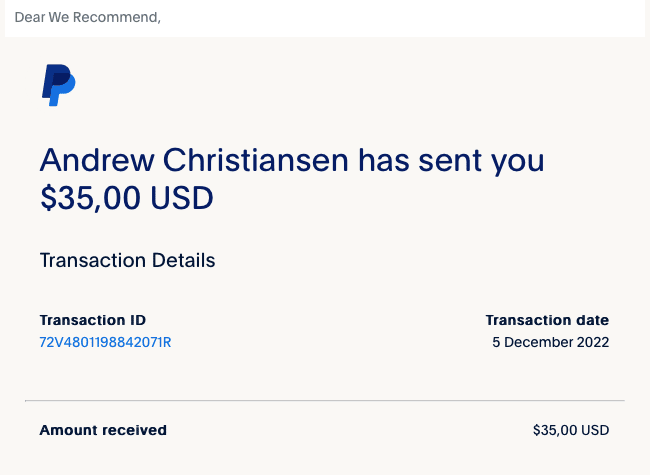Image resolution: width=650 pixels, height=475 pixels.
Task: Click the 'Amount received' label
Action: tap(103, 430)
